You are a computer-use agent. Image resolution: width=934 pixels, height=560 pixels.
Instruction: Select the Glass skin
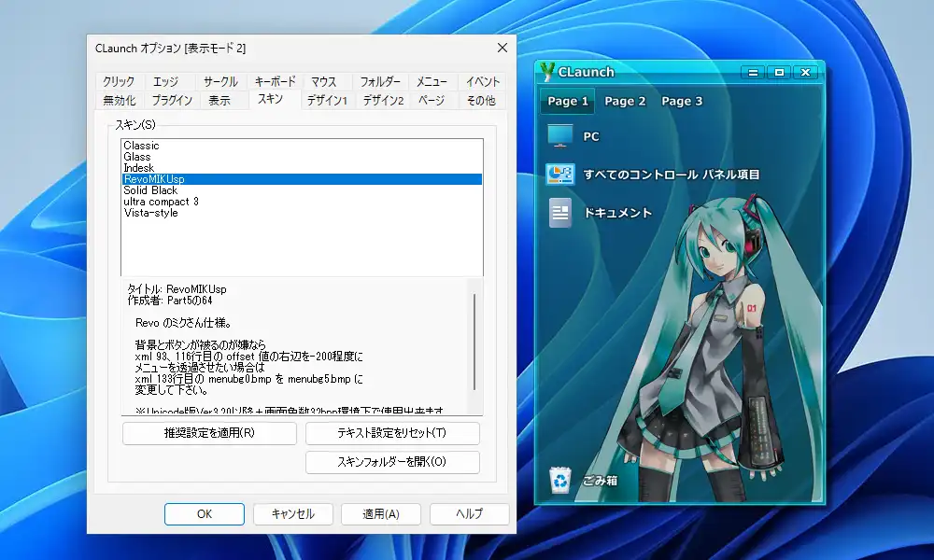click(x=302, y=157)
